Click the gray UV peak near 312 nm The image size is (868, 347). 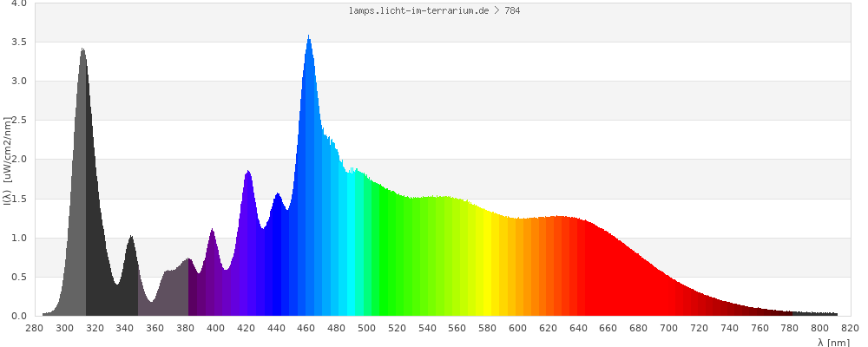tap(83, 130)
